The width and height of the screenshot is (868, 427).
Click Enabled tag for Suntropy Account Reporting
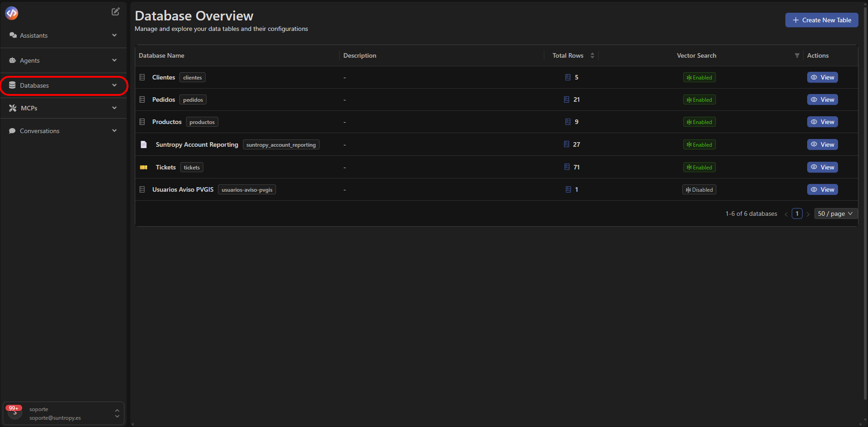click(699, 145)
